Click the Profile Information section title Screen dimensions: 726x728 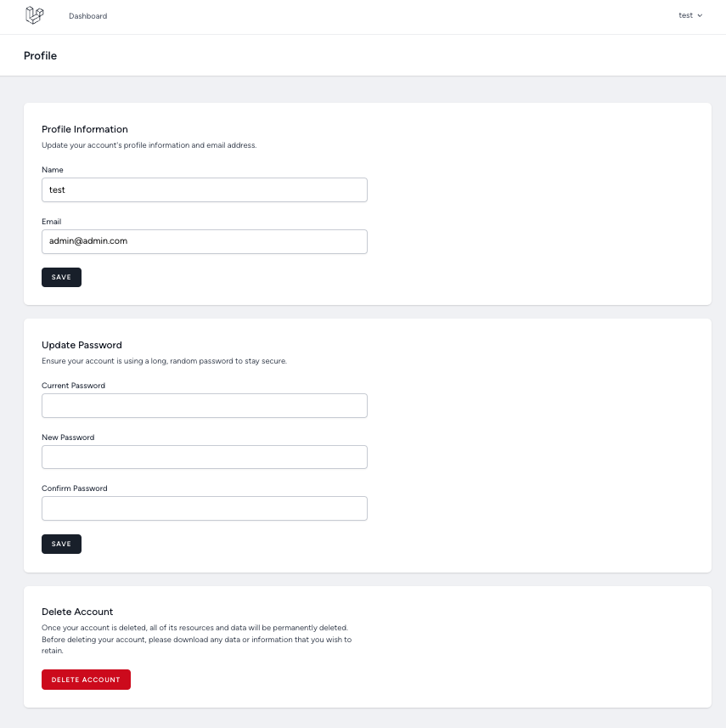(85, 129)
